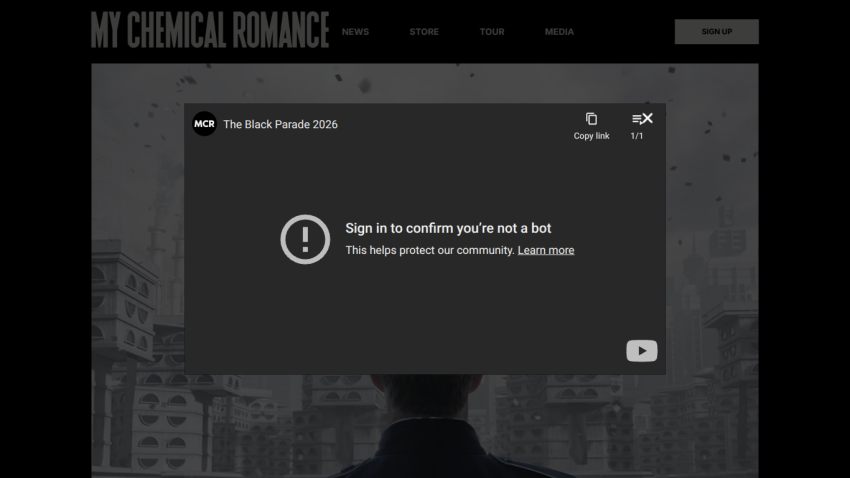Image resolution: width=850 pixels, height=478 pixels.
Task: Click the My Chemical Romance logo
Action: pos(210,30)
